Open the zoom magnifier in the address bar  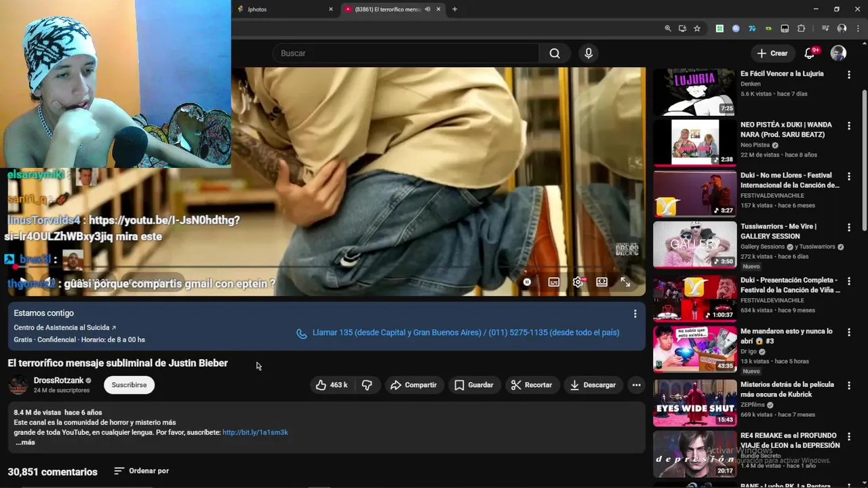[x=668, y=28]
